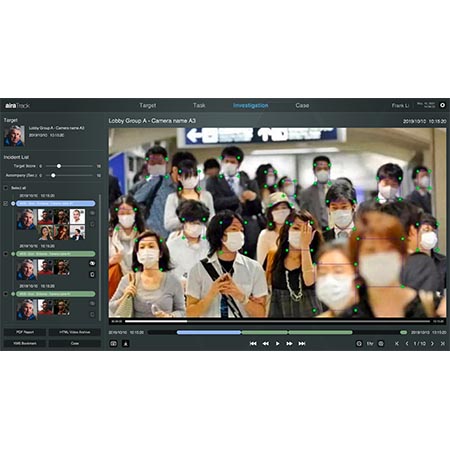The width and height of the screenshot is (450, 450).
Task: Jump to first result page
Action: [x=397, y=343]
